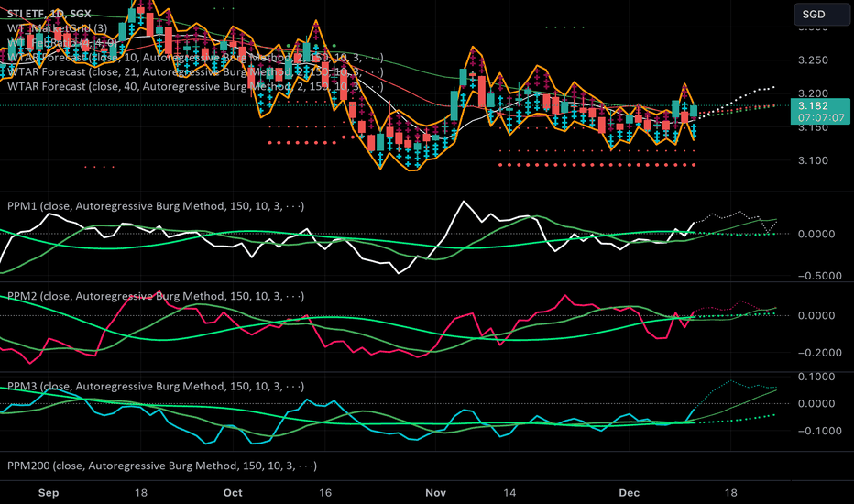Select the PPM3 indicator legend
Image resolution: width=854 pixels, height=504 pixels.
[x=156, y=387]
